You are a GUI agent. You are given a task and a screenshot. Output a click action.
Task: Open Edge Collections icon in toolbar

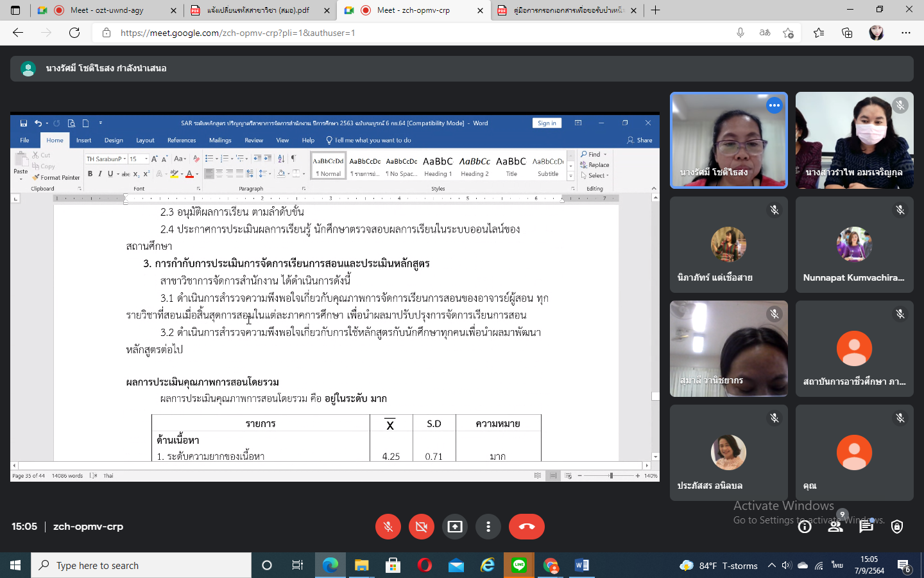(x=847, y=33)
